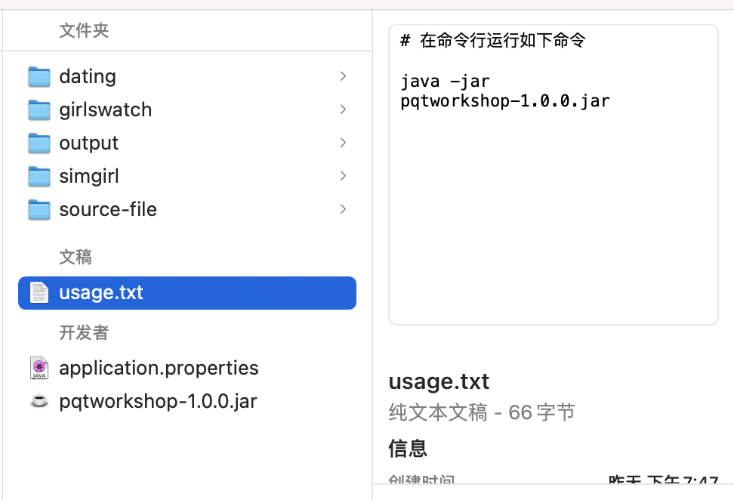Click the 信息 section heading
The height and width of the screenshot is (500, 734).
pos(408,447)
